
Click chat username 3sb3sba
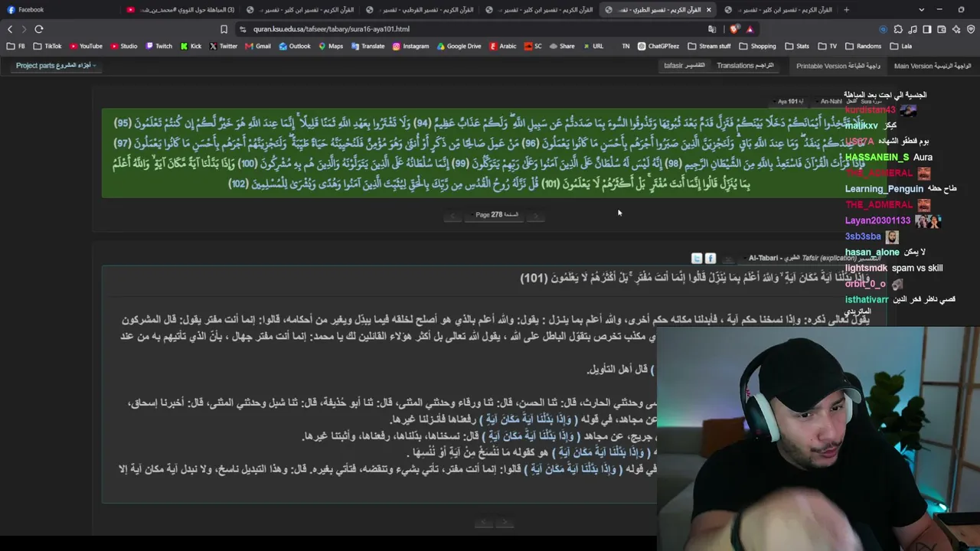pyautogui.click(x=863, y=236)
